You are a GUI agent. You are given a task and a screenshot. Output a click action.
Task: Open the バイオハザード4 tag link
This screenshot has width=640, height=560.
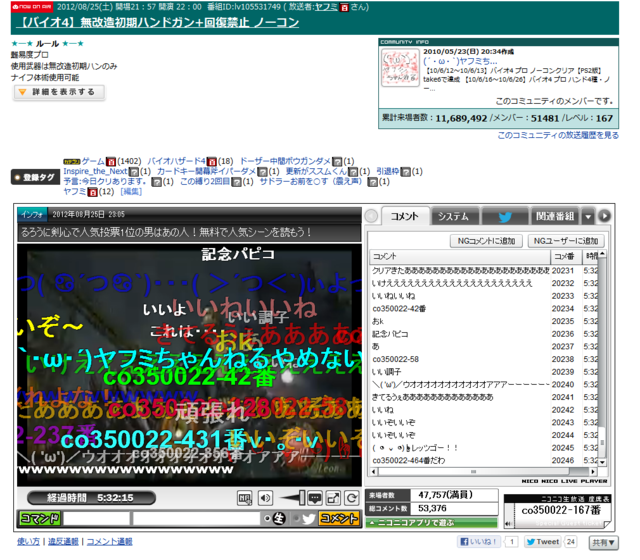click(x=176, y=161)
